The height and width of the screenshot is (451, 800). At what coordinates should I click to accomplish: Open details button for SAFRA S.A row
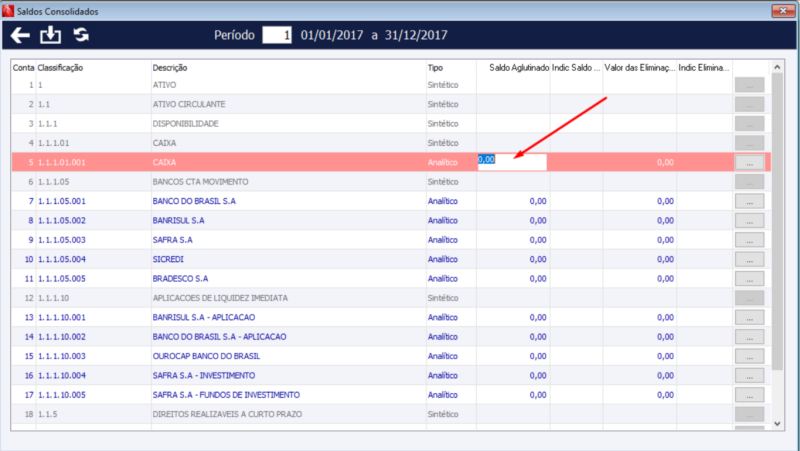tap(749, 240)
